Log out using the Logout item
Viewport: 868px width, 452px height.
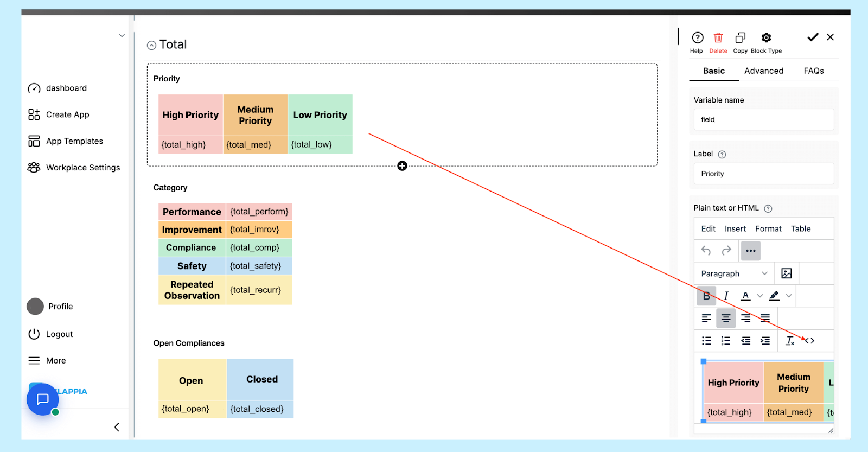click(x=50, y=334)
